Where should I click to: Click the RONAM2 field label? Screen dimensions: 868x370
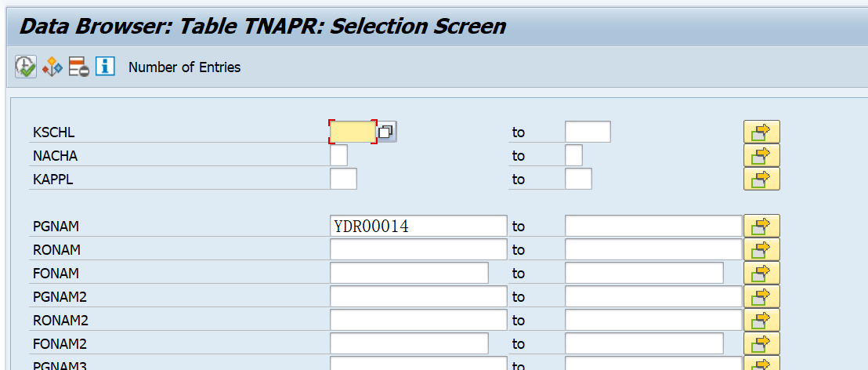tap(60, 321)
